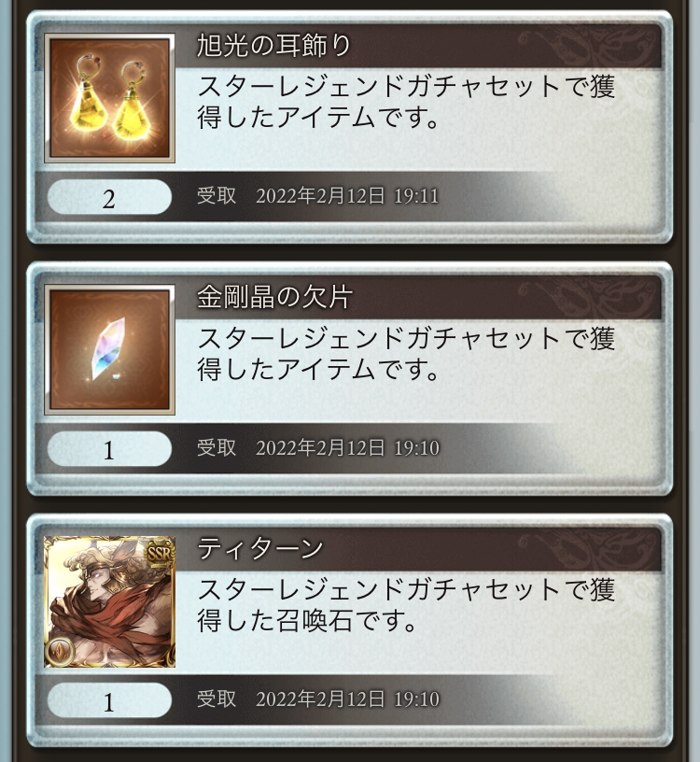Click the 受取 label in earrings entry
Viewport: 700px width, 762px height.
217,196
